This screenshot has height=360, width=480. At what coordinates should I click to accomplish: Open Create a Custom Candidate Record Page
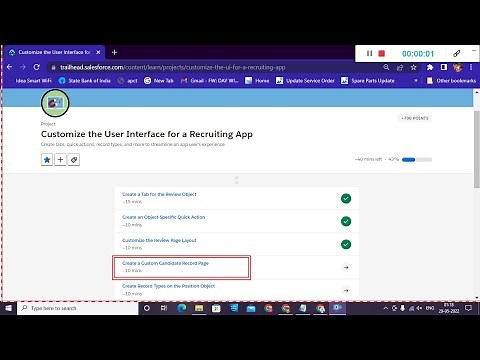165,263
